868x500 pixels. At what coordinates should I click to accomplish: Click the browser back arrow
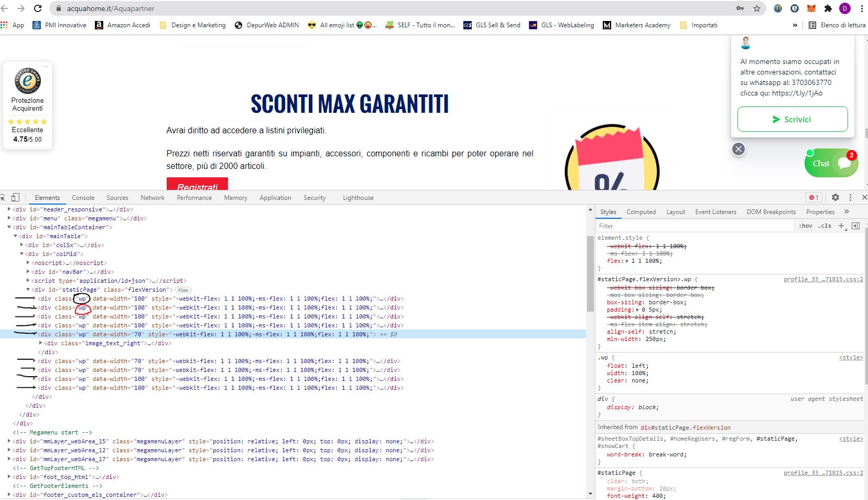[x=5, y=8]
